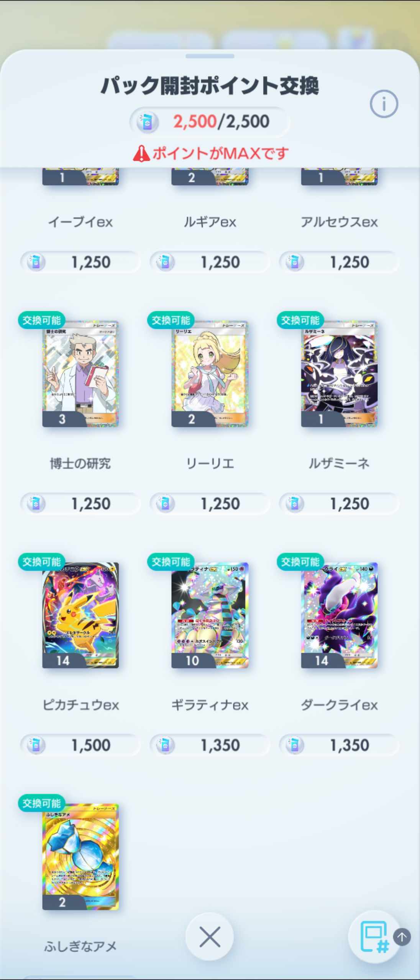
Task: Tap the scroll-to-top arrow icon
Action: coord(402,937)
